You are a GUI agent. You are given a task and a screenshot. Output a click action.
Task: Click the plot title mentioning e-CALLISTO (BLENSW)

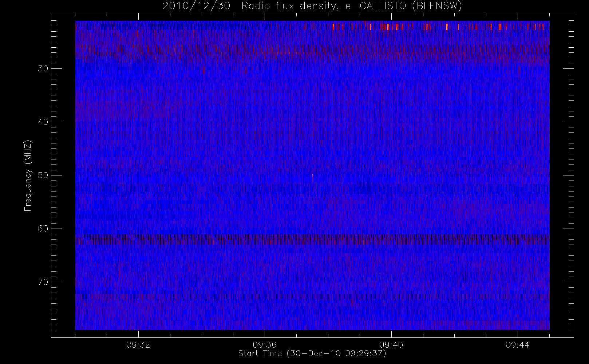click(x=312, y=6)
